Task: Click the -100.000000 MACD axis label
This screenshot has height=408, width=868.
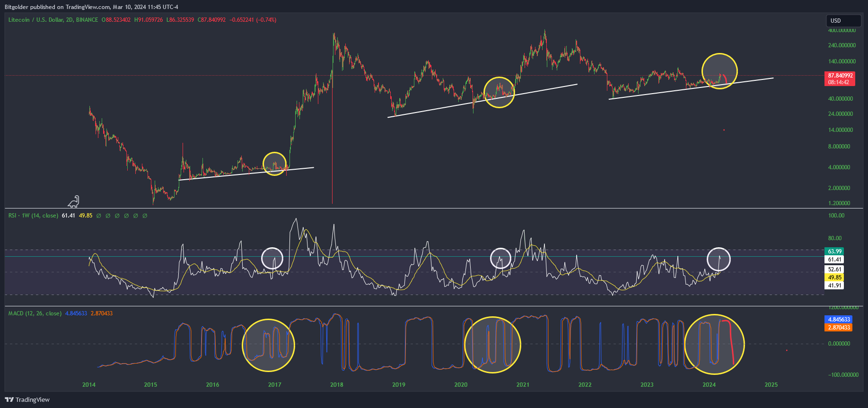Action: (x=843, y=375)
